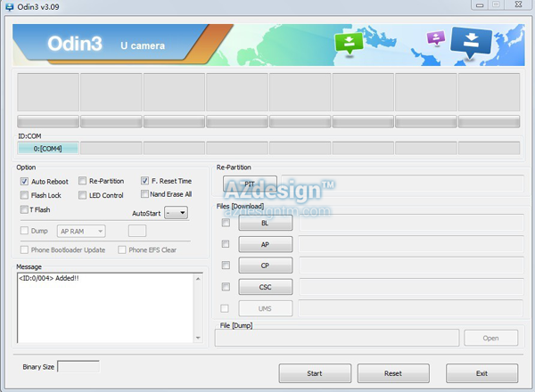Open the AP RAM dump dropdown

coord(81,232)
